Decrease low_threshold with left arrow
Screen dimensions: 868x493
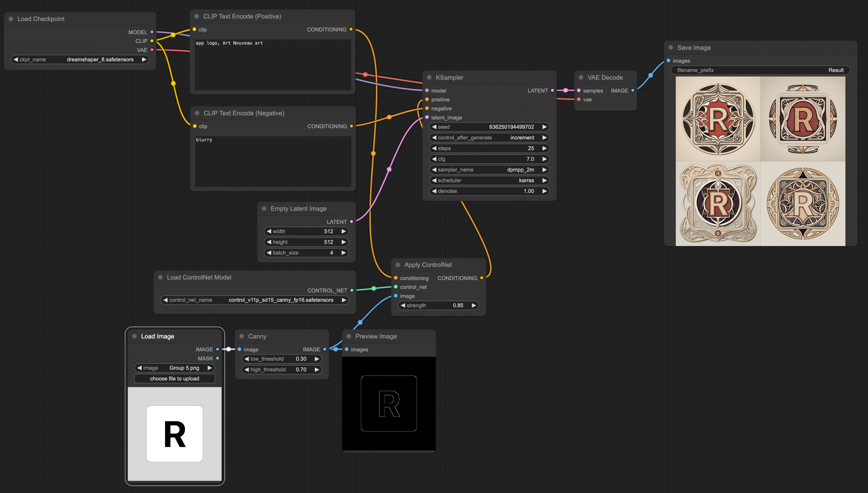coord(247,359)
